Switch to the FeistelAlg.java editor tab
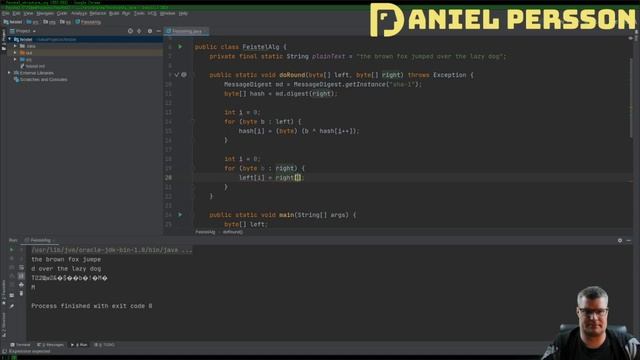The image size is (640, 360). (x=187, y=31)
